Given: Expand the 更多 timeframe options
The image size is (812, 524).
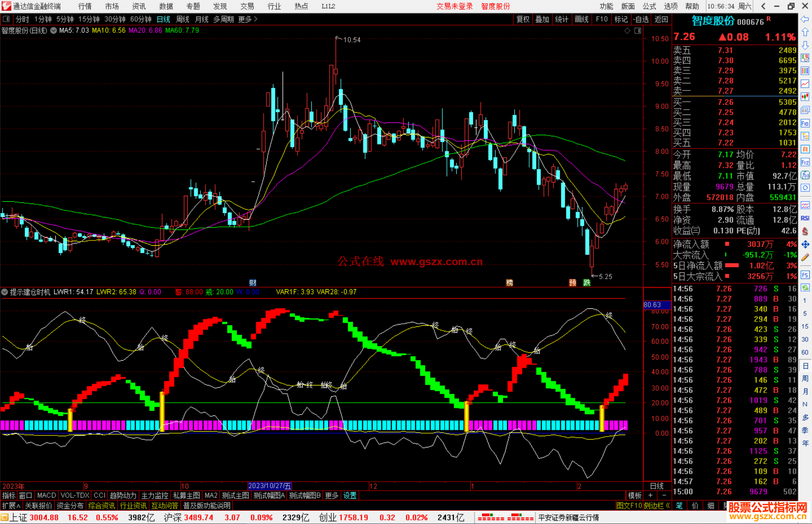Looking at the screenshot, I should pyautogui.click(x=247, y=19).
